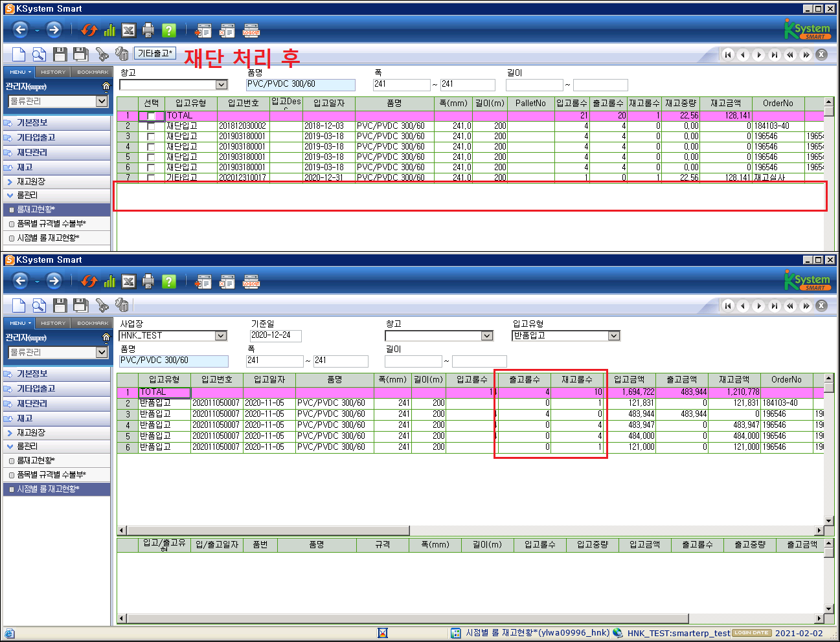Tick the 선택 checkbox in grid row 5
The width and height of the screenshot is (840, 642).
[x=151, y=157]
